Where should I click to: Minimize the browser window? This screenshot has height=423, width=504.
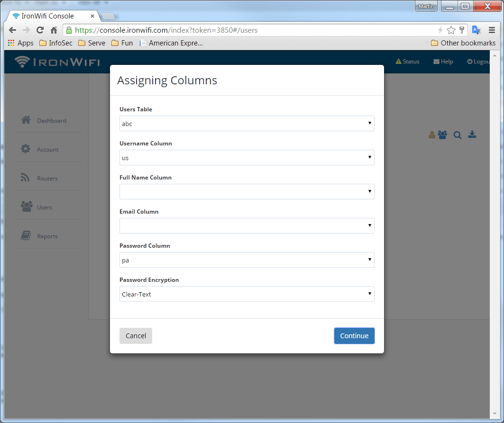click(449, 6)
